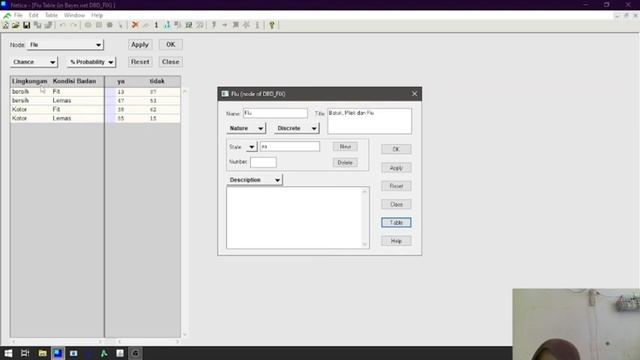Click tidak cell in Kotor Lemas row
640x360 pixels.
[153, 118]
